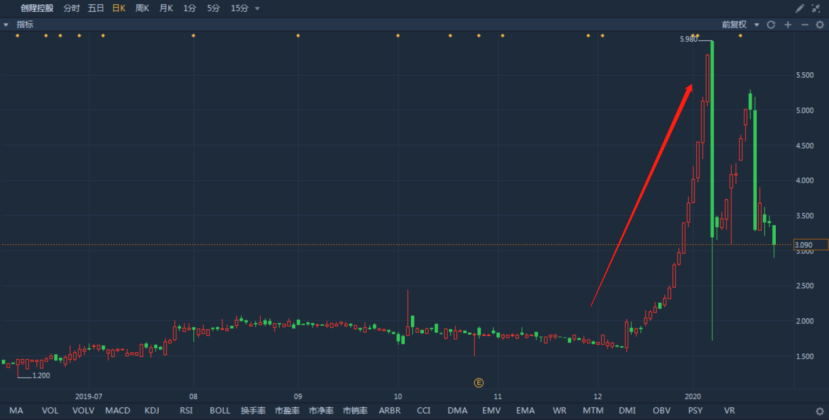
Task: Open chart settings gear in toolbar
Action: pyautogui.click(x=817, y=24)
